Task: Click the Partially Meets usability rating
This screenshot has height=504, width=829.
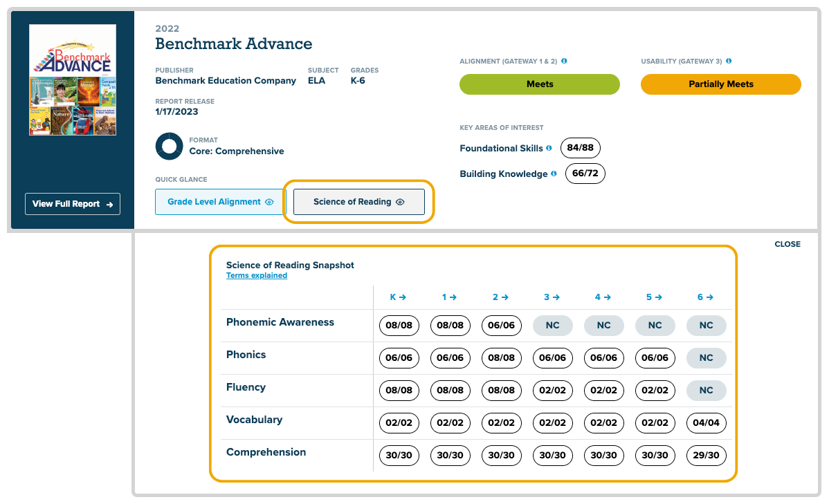Action: pyautogui.click(x=721, y=84)
